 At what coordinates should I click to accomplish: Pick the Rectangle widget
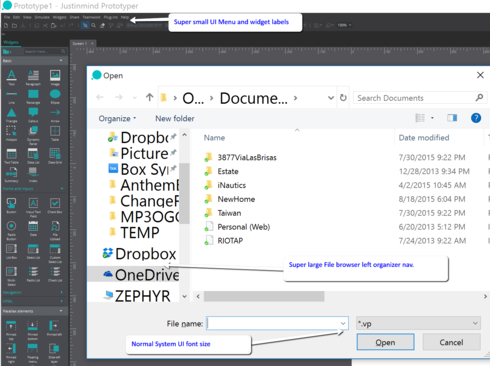coord(33,96)
